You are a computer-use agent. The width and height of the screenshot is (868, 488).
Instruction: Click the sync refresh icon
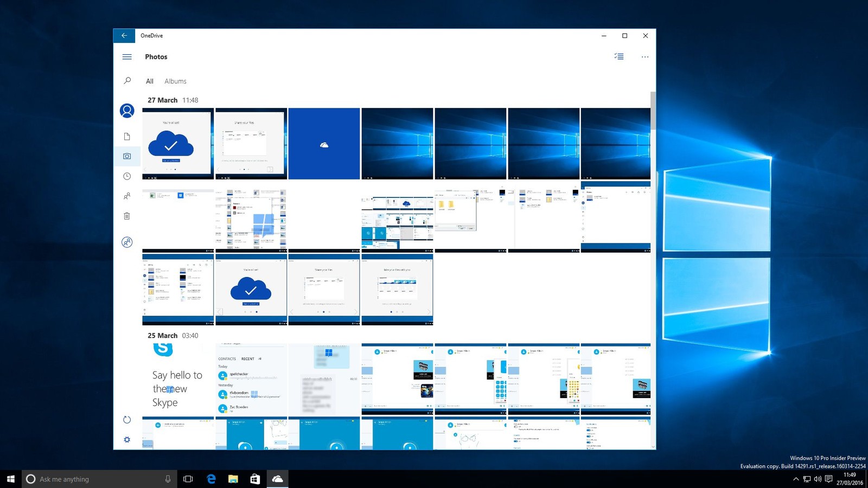127,420
